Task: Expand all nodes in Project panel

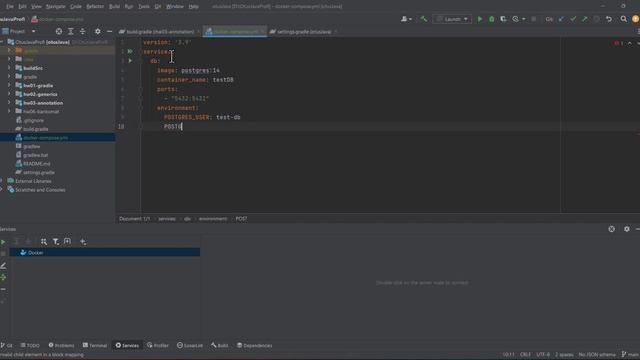Action: click(71, 31)
